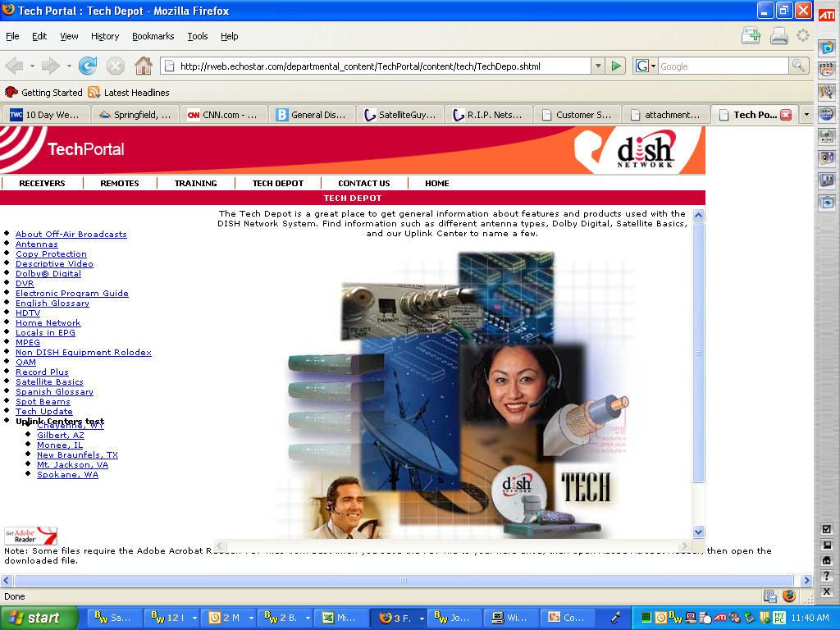Click the Forward navigation arrow

[x=50, y=66]
